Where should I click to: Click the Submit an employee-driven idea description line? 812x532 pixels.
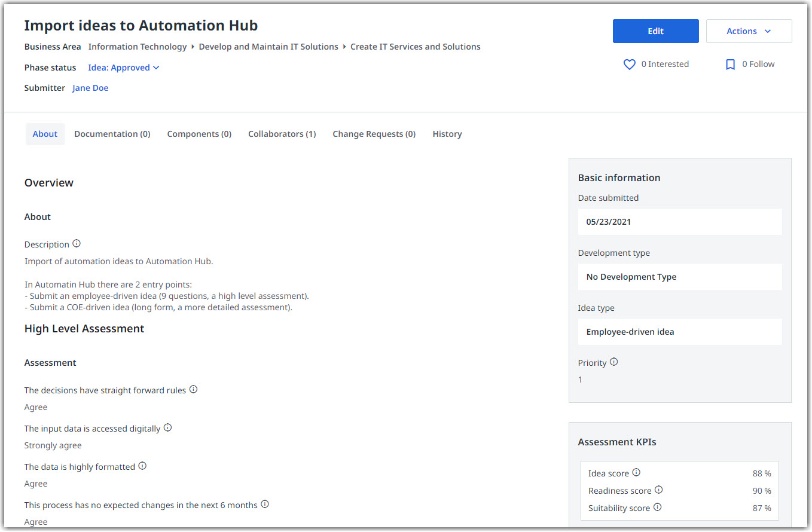167,296
